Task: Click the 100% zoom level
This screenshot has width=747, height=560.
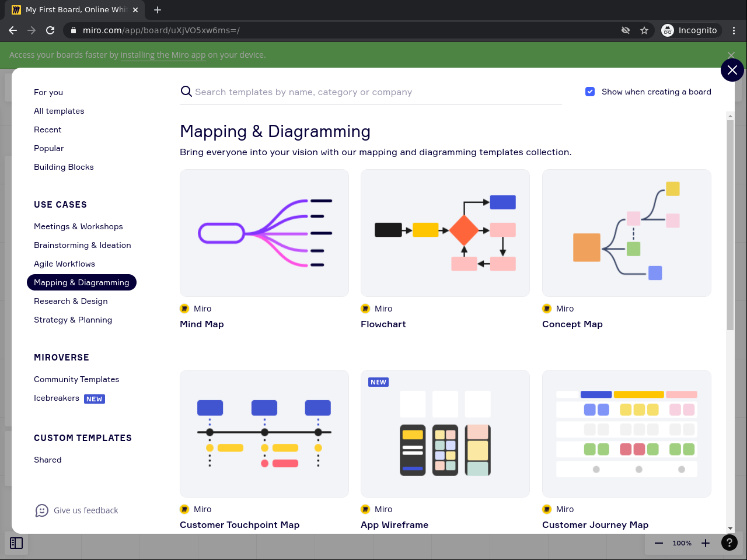Action: [x=682, y=543]
